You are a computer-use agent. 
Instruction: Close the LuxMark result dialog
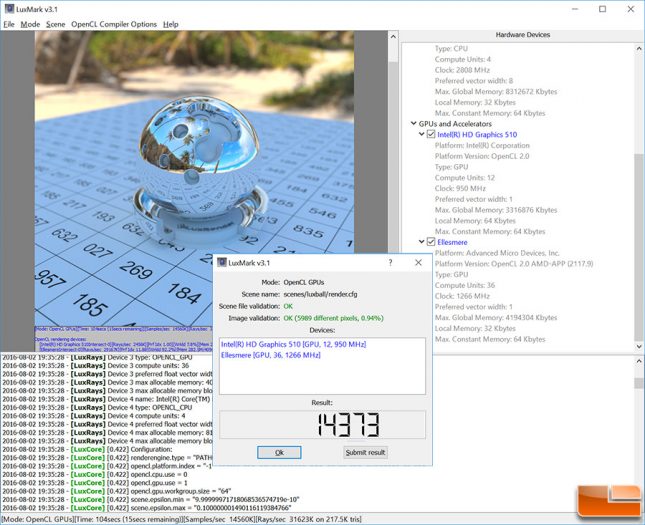[418, 262]
